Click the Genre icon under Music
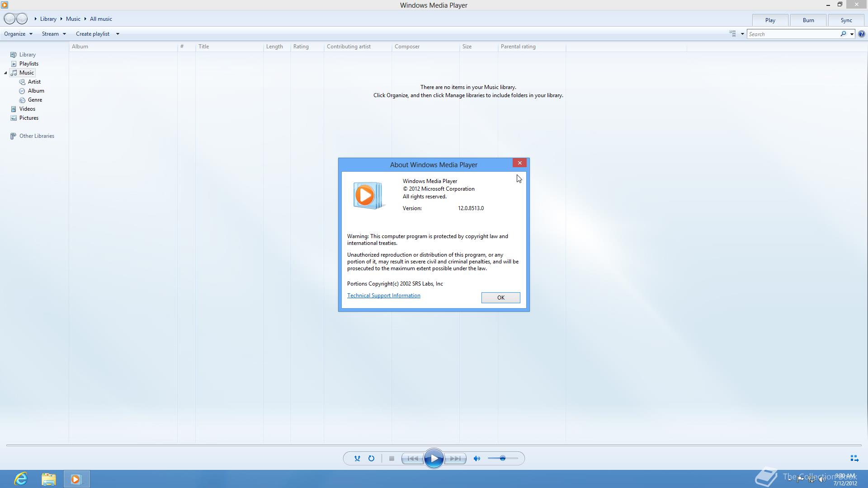Viewport: 868px width, 488px height. coord(22,100)
